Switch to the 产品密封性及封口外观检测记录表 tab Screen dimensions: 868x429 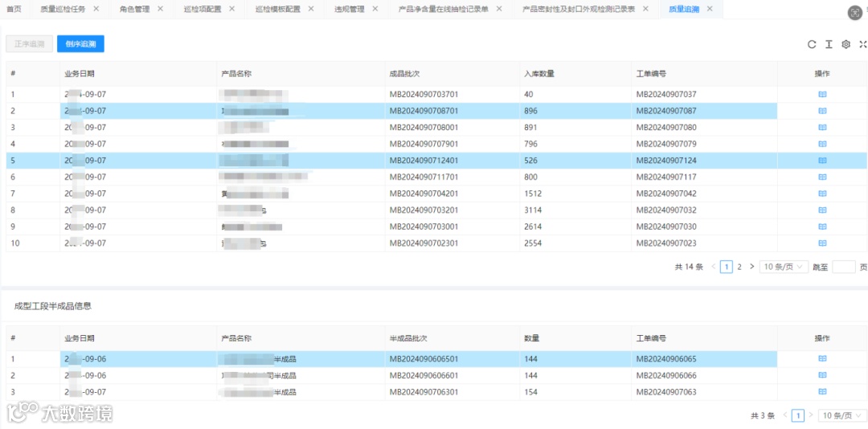579,10
